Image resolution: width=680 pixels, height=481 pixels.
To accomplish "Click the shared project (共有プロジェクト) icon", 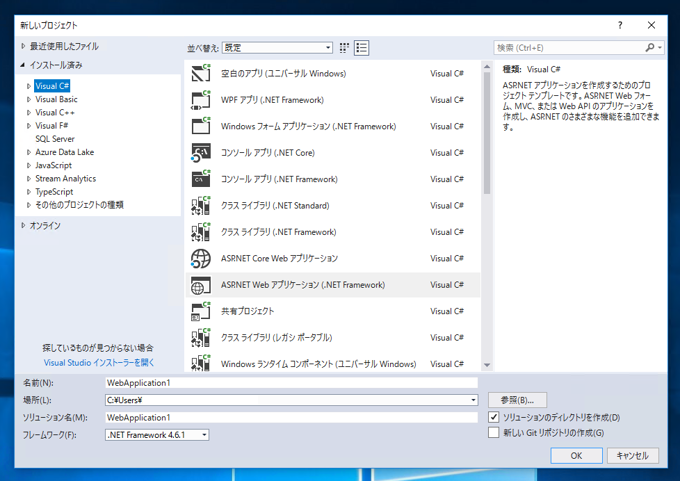I will pos(201,311).
